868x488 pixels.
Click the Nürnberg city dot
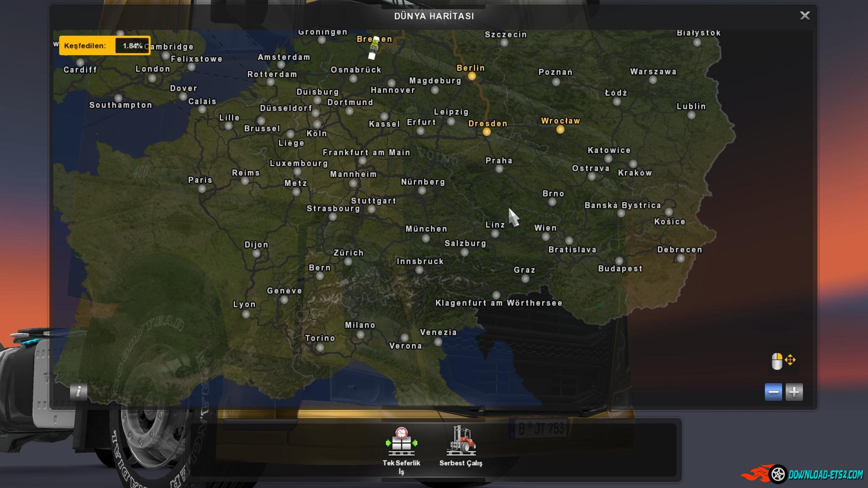click(422, 191)
